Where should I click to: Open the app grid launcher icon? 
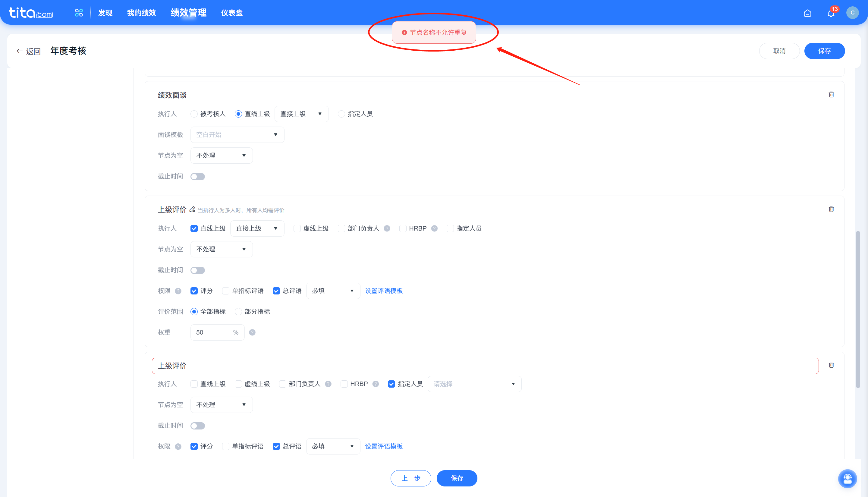79,13
